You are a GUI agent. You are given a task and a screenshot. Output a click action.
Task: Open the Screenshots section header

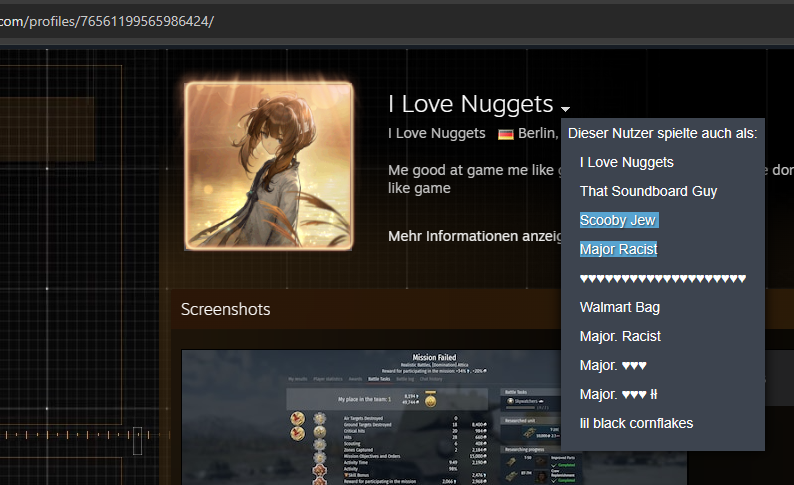point(225,310)
